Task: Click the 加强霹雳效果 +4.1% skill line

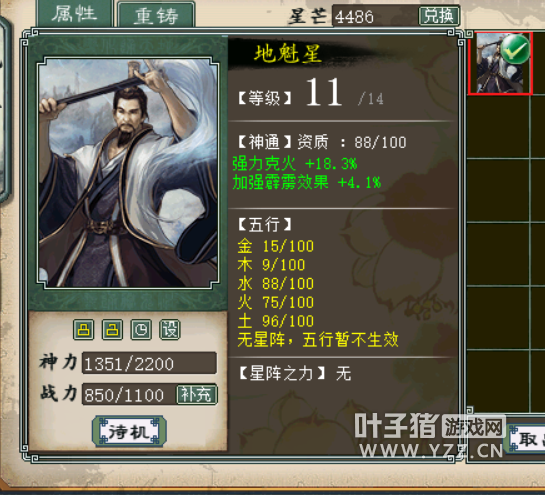Action: (x=307, y=182)
